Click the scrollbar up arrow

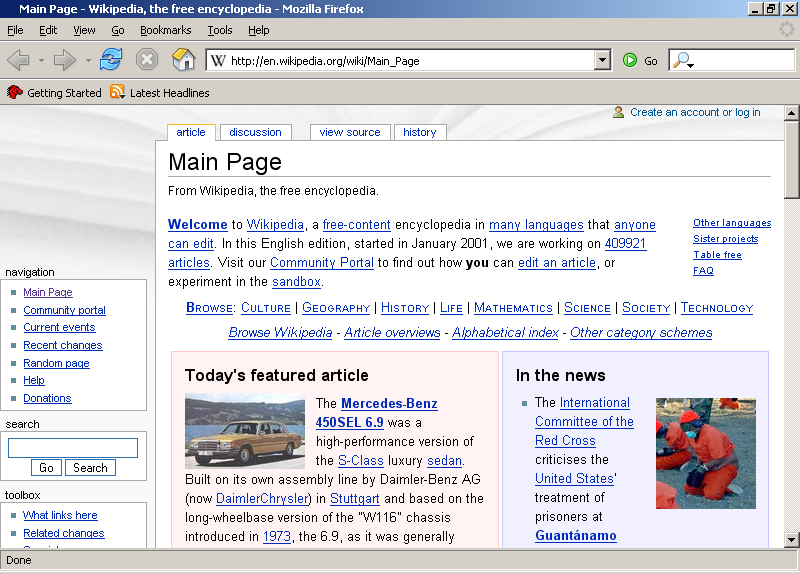click(x=792, y=113)
